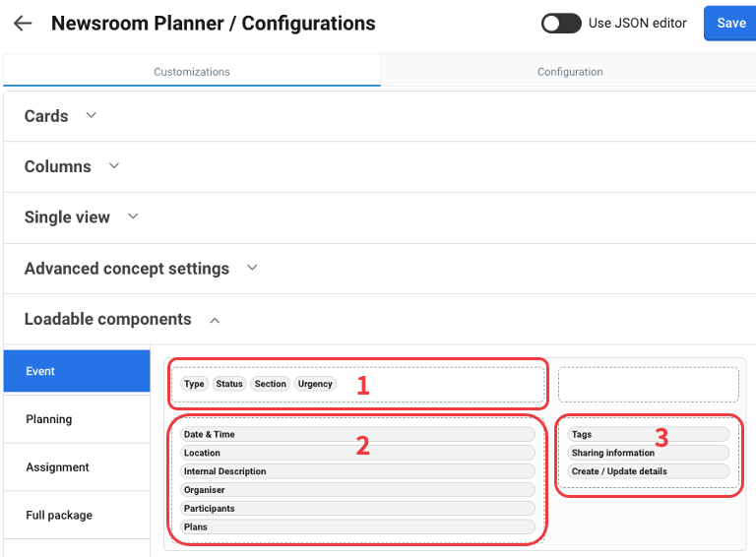
Task: Expand the Columns section chevron
Action: coord(114,166)
